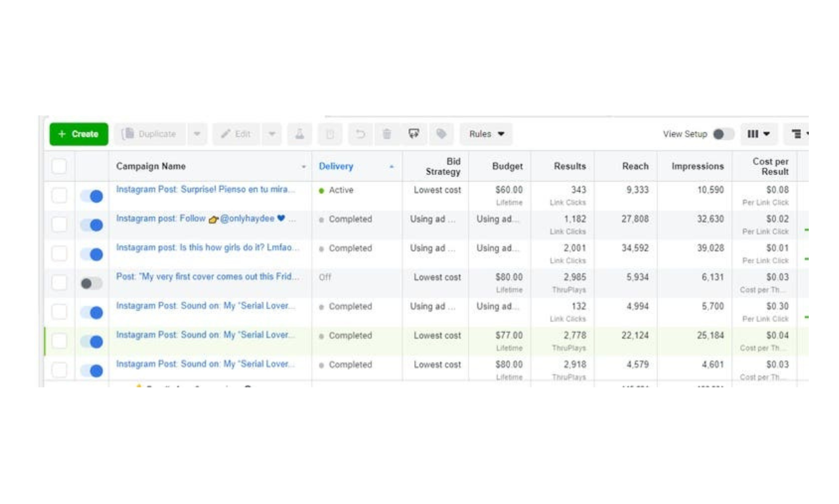Disable the 'Surprise! Pienso en tu mira' campaign
The image size is (839, 504).
point(91,196)
